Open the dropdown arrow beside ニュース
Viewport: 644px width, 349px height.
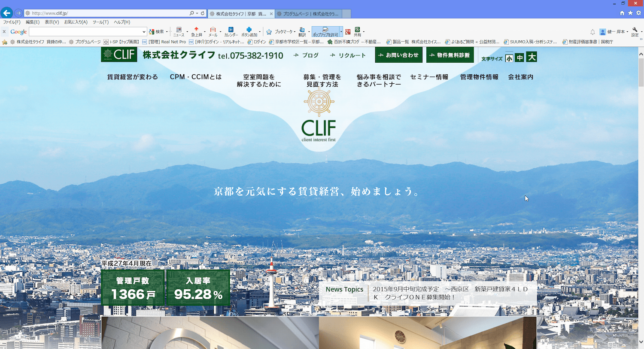(x=187, y=32)
